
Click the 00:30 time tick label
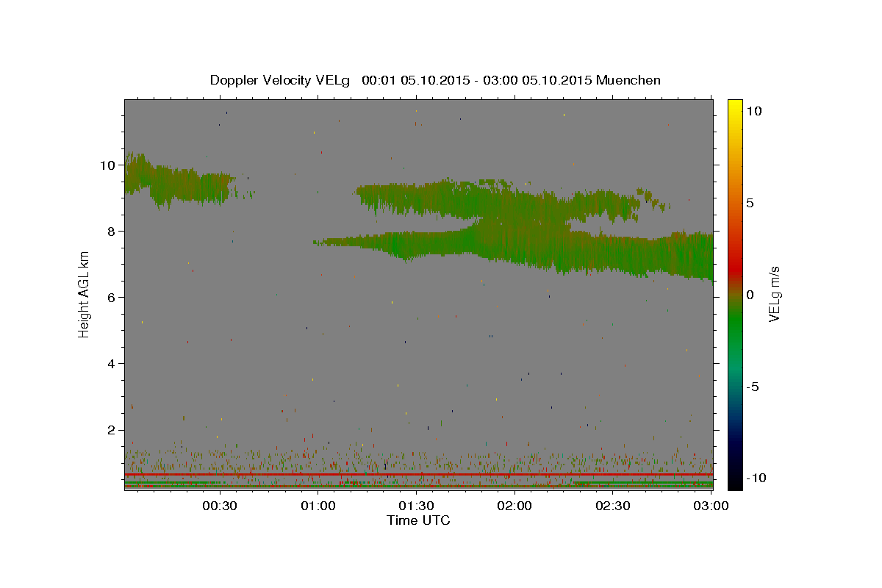220,506
